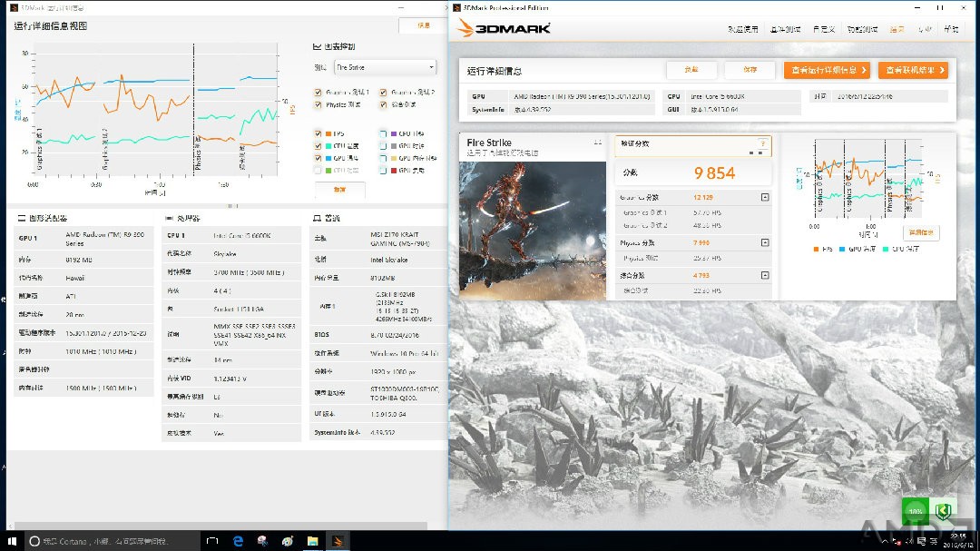980x551 pixels.
Task: Click the Hawaii GPU code name value
Action: [x=75, y=279]
